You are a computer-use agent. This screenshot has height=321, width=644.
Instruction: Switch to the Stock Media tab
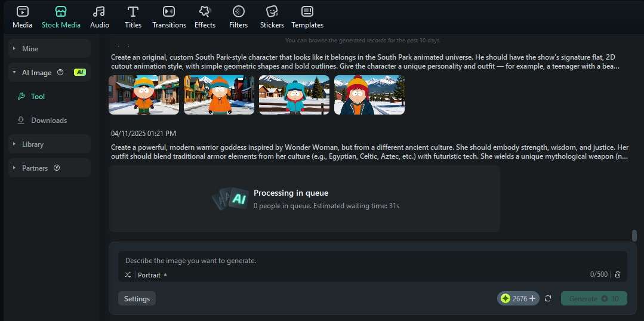(61, 17)
